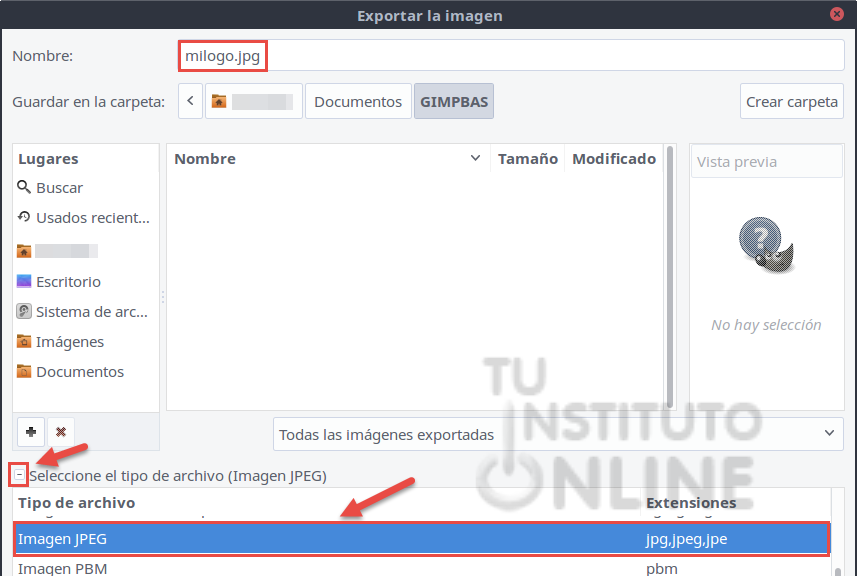Open the Todas las imágenes exportadas filter dropdown
The width and height of the screenshot is (857, 576).
[558, 434]
